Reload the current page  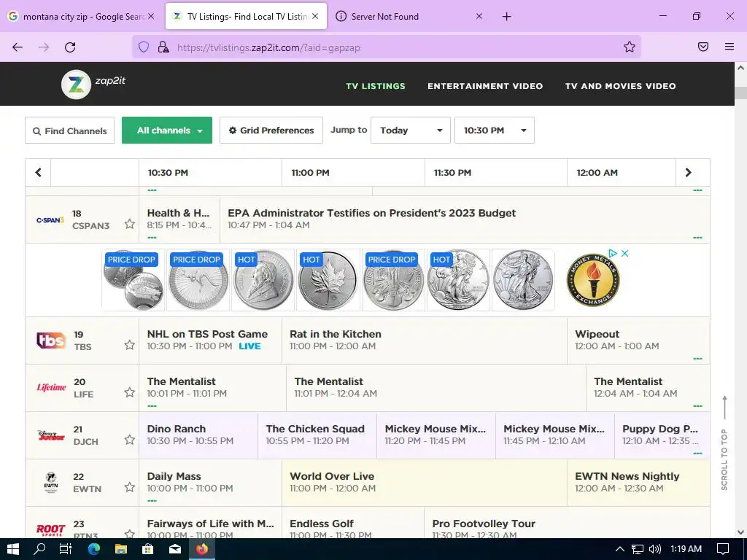point(70,47)
